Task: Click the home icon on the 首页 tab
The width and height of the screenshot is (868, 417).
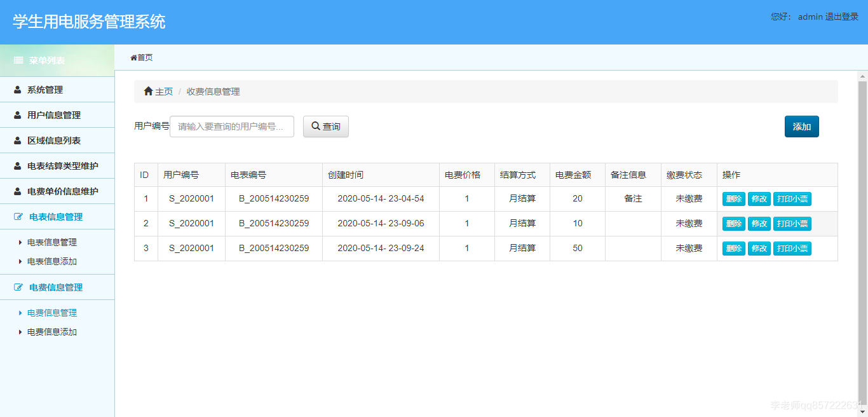Action: [133, 57]
